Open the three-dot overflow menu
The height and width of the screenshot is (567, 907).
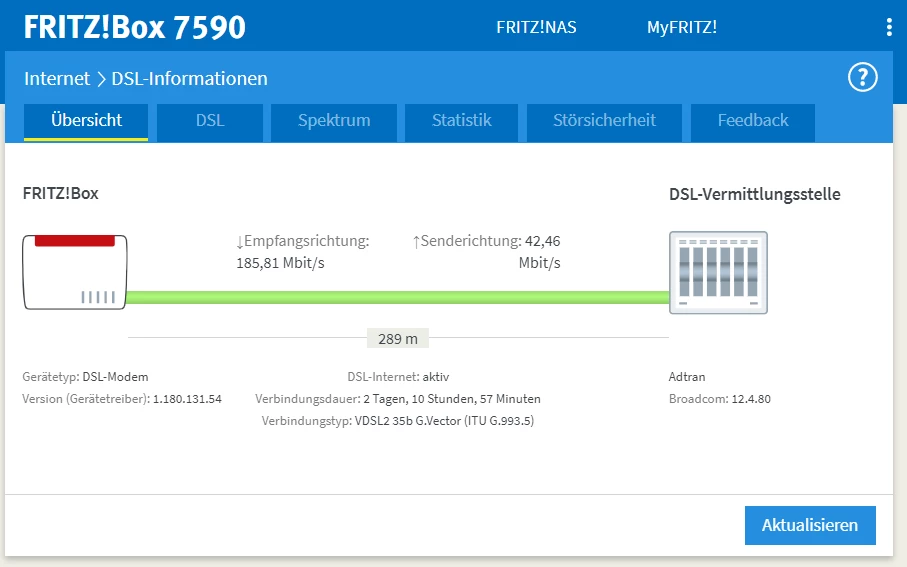click(889, 27)
